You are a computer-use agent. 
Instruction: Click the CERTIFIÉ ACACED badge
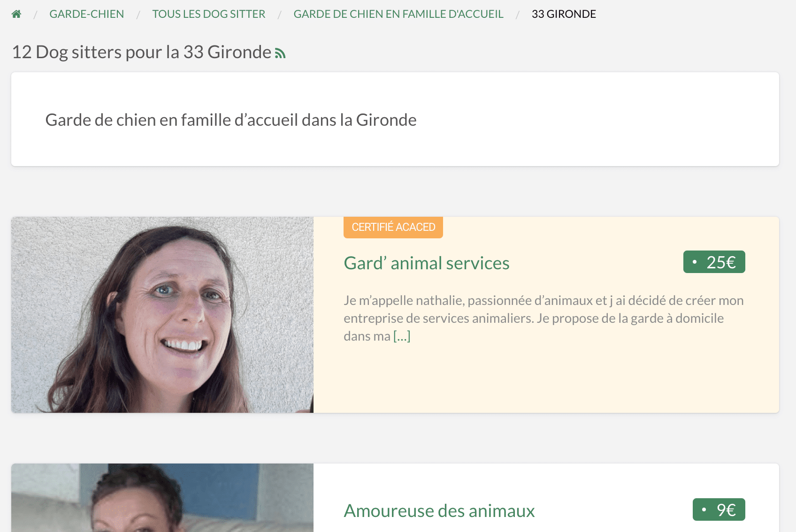click(x=393, y=227)
